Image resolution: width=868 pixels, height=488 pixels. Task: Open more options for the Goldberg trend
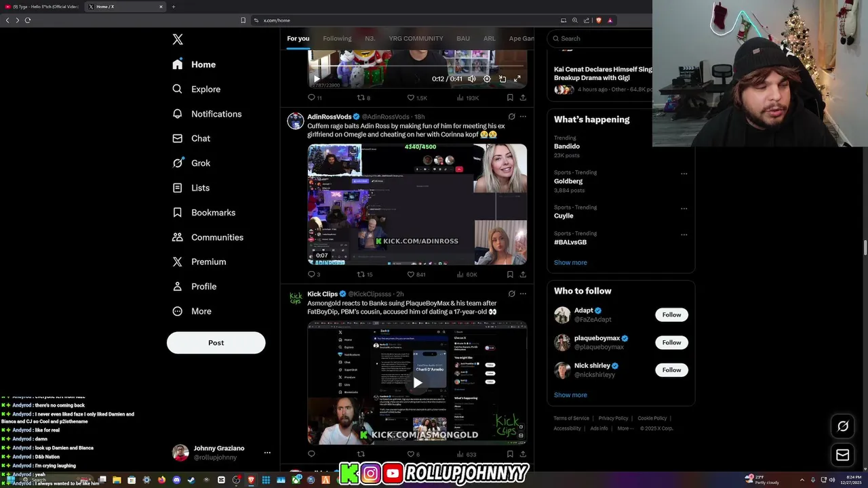(x=684, y=174)
